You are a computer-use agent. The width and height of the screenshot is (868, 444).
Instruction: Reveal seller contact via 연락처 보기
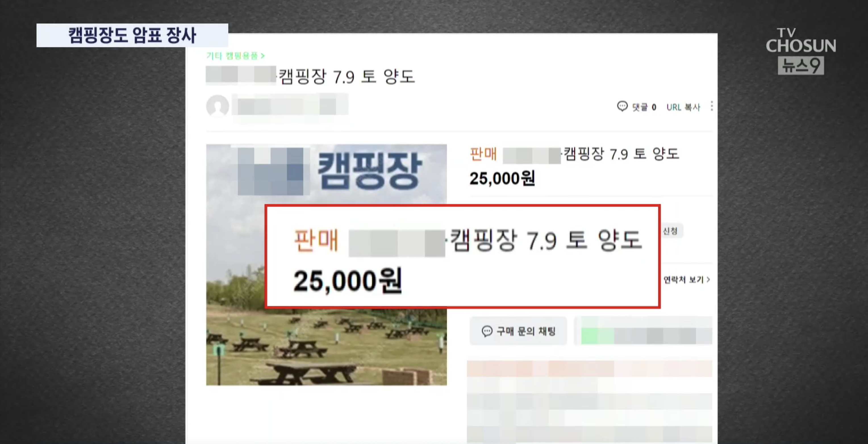click(x=687, y=279)
